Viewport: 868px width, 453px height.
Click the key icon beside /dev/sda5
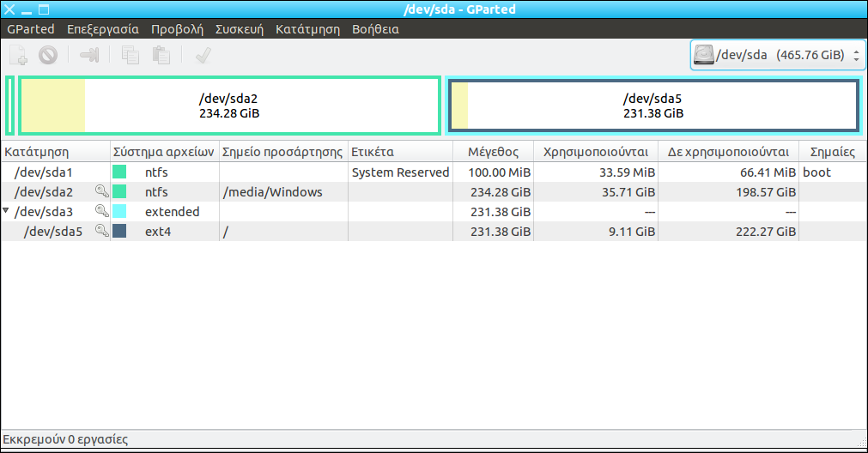coord(102,231)
